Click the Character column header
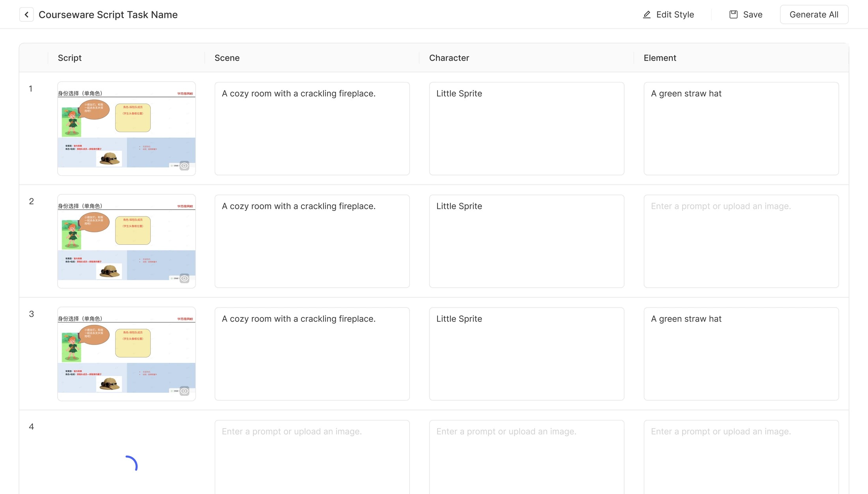The image size is (868, 494). click(x=449, y=58)
